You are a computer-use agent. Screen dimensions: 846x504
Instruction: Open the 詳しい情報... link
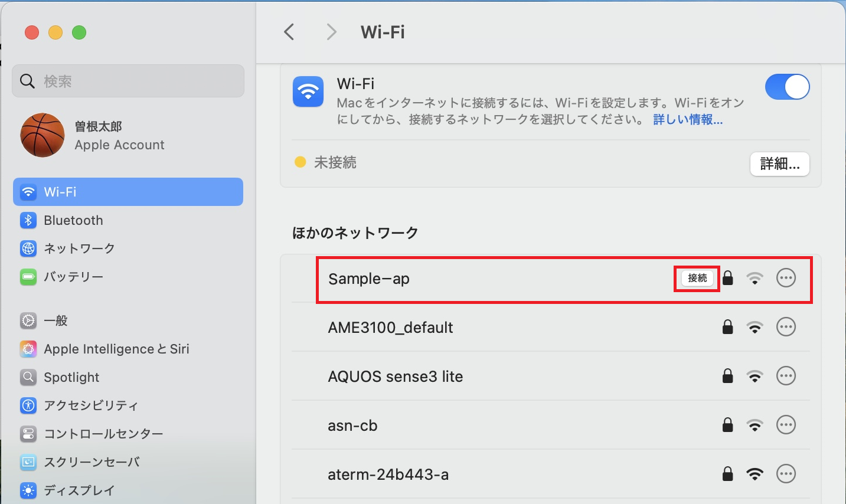[688, 120]
